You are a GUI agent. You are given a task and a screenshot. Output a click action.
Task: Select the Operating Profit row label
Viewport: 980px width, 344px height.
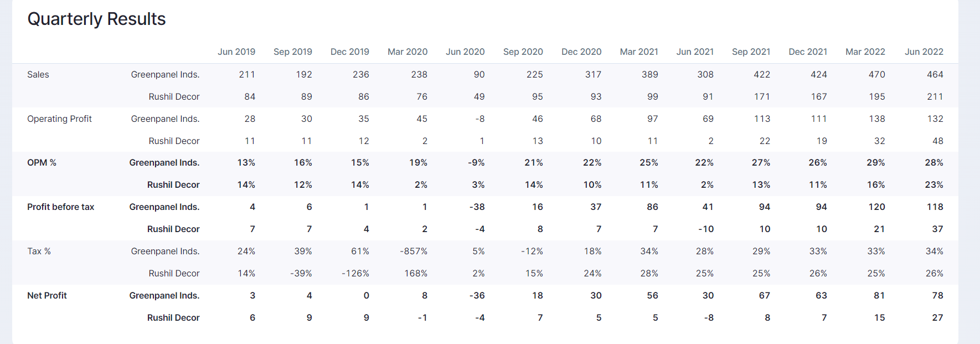click(x=59, y=119)
